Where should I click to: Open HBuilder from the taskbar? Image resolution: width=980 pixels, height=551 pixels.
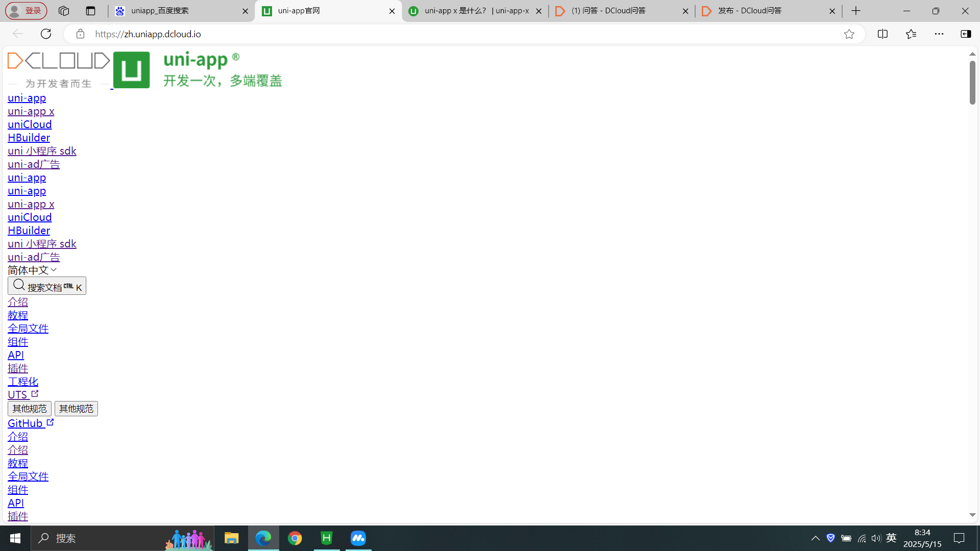point(327,538)
